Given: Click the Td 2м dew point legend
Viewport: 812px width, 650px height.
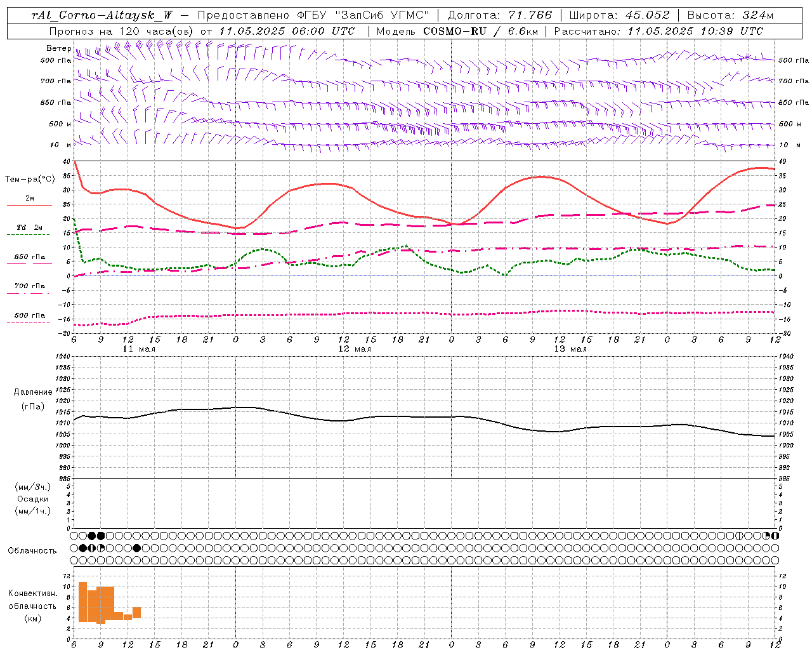Looking at the screenshot, I should click(x=29, y=230).
